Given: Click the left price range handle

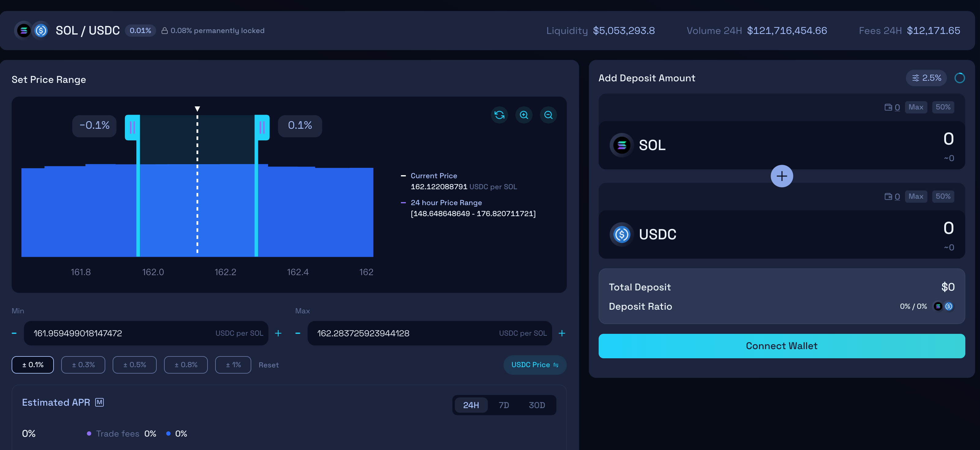Looking at the screenshot, I should pos(133,127).
